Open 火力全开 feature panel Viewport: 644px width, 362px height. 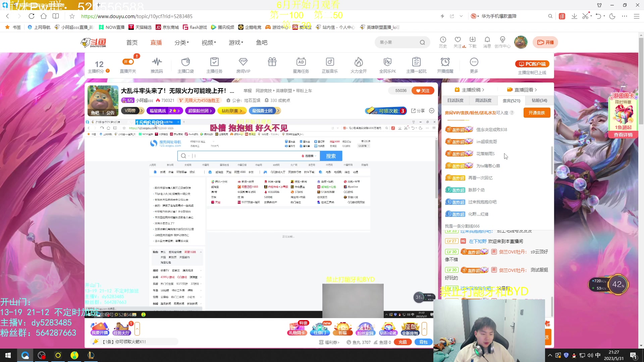(358, 65)
